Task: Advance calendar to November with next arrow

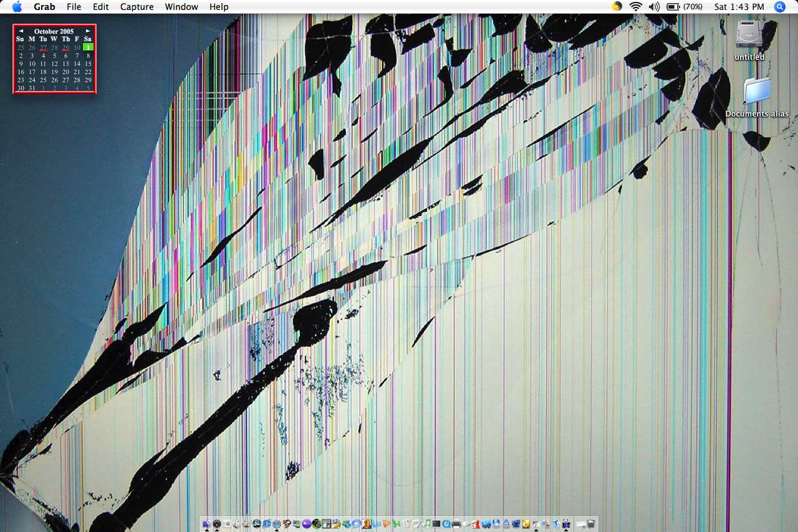Action: point(88,31)
